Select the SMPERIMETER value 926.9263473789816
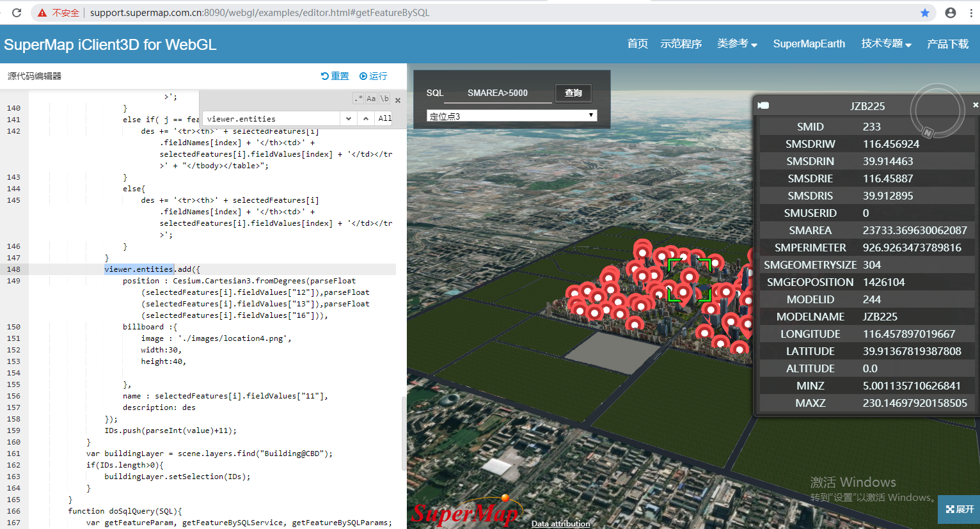This screenshot has width=980, height=529. click(912, 248)
